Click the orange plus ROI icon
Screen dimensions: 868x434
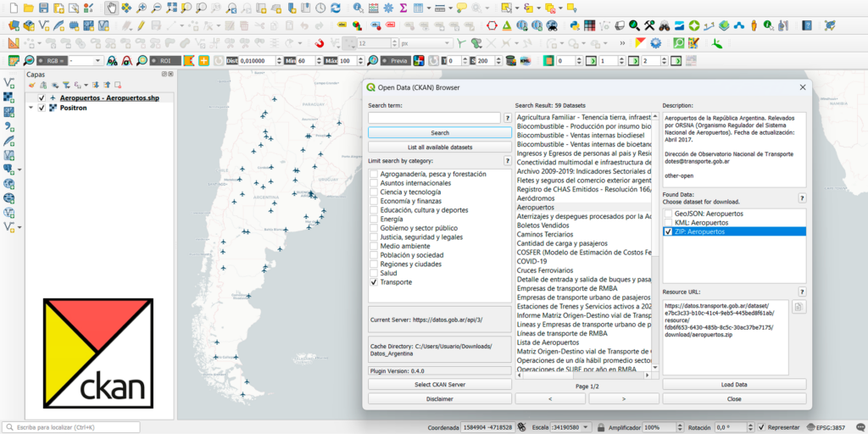[204, 61]
